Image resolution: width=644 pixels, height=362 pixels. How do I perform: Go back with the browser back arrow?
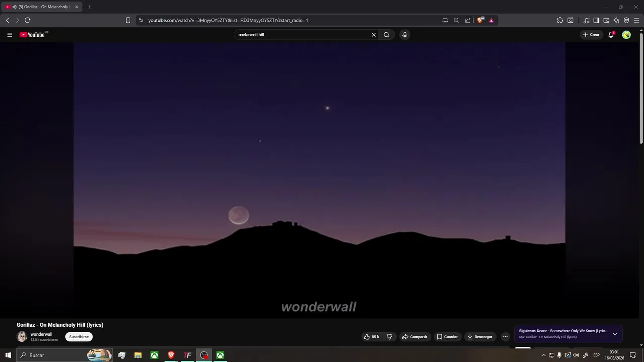pos(7,20)
